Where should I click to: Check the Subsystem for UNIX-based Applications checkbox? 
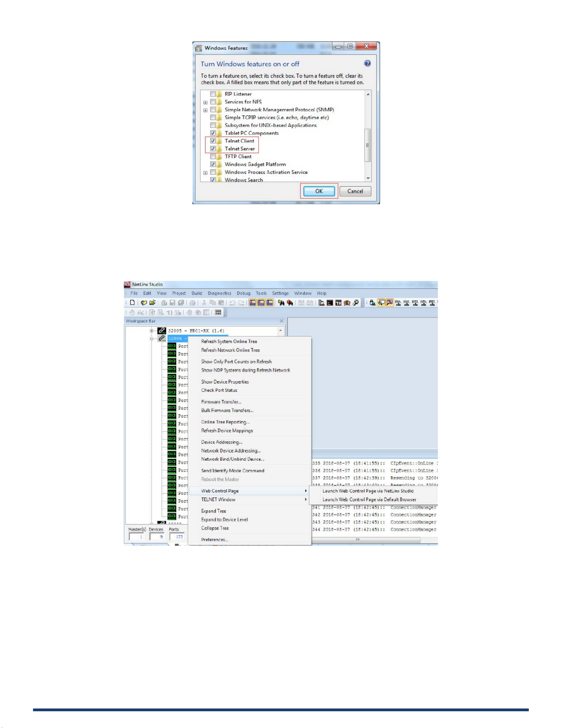point(213,125)
